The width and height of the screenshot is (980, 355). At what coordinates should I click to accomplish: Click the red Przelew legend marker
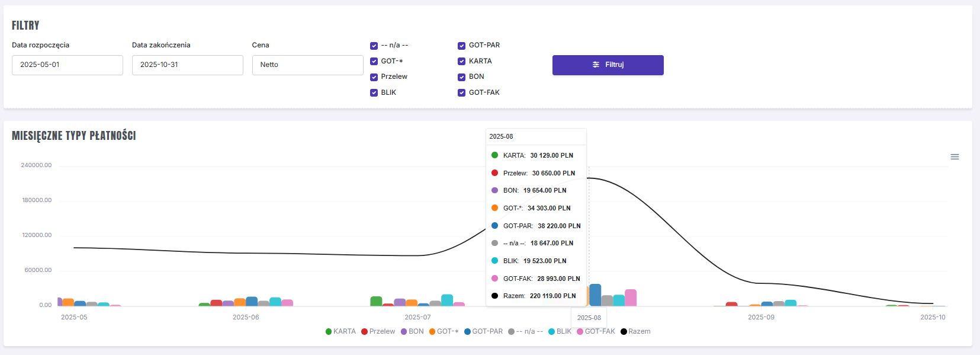pyautogui.click(x=365, y=332)
